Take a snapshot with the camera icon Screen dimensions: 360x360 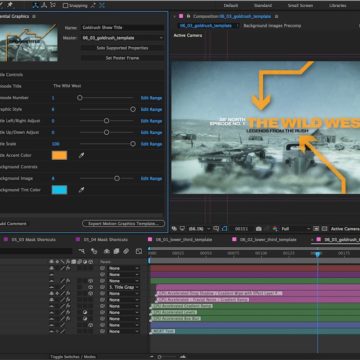click(259, 229)
